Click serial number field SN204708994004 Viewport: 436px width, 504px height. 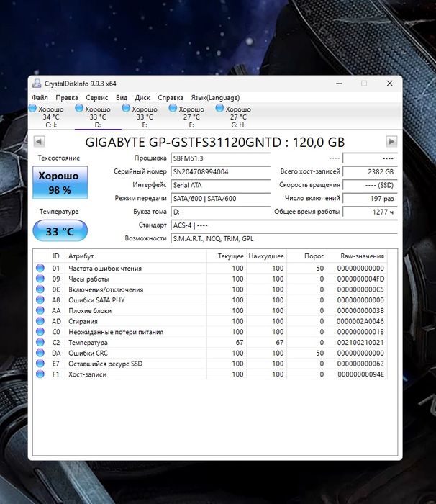tap(220, 171)
